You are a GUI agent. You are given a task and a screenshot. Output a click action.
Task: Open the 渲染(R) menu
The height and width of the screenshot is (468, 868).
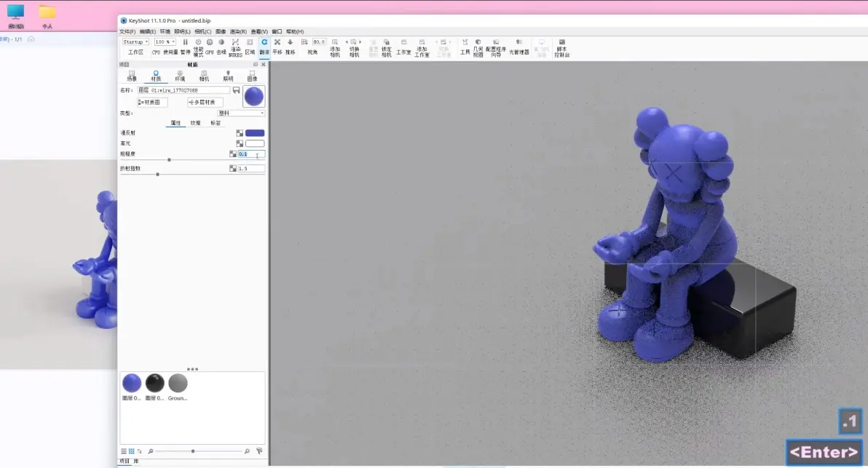pyautogui.click(x=238, y=31)
